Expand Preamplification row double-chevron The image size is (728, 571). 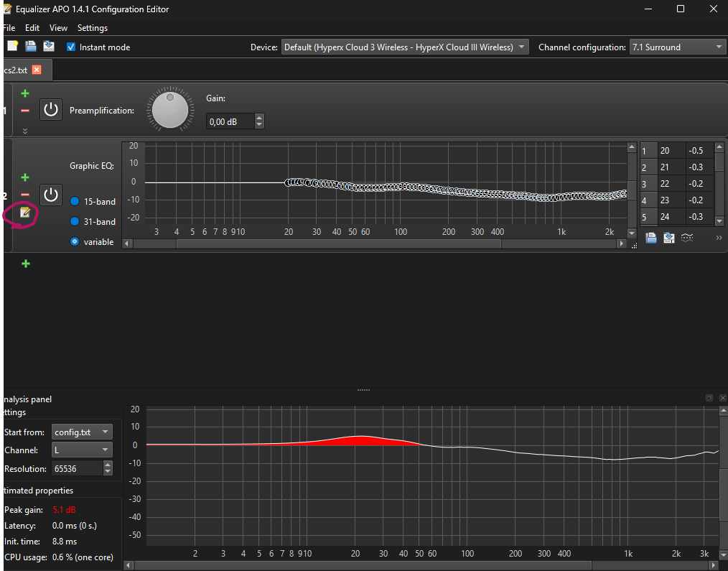[25, 131]
